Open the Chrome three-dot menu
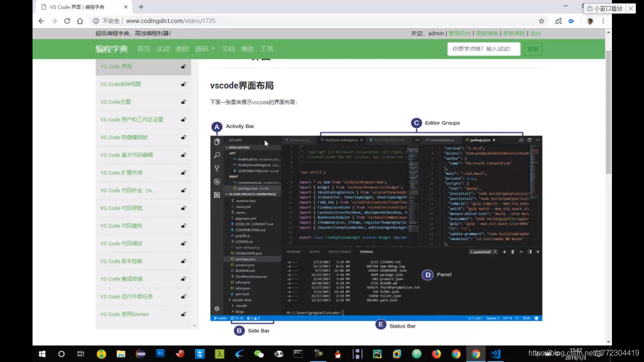644x362 pixels. (603, 21)
